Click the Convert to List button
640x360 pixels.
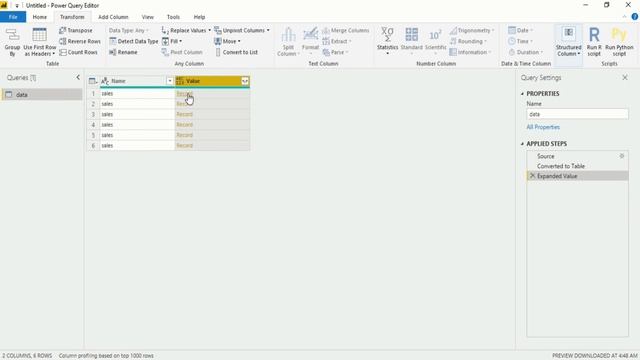click(x=236, y=52)
